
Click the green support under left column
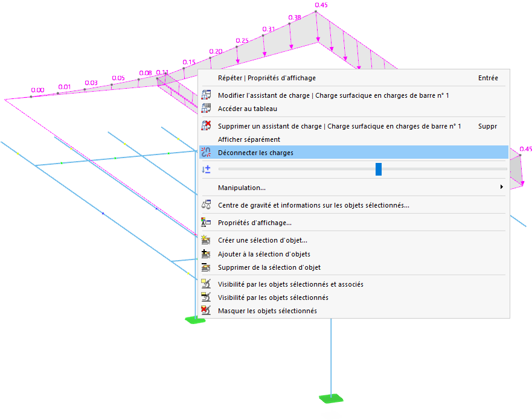(x=196, y=319)
